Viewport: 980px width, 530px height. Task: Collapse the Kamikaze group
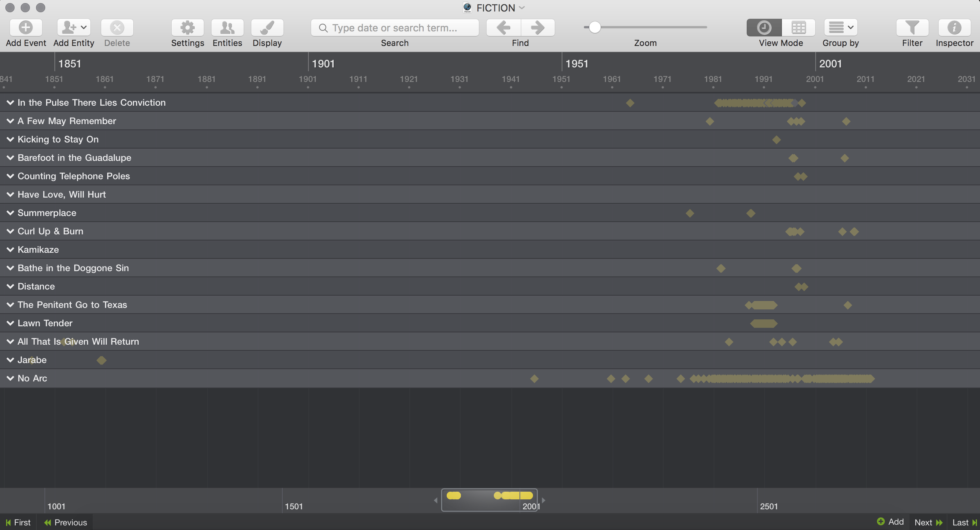click(x=10, y=249)
